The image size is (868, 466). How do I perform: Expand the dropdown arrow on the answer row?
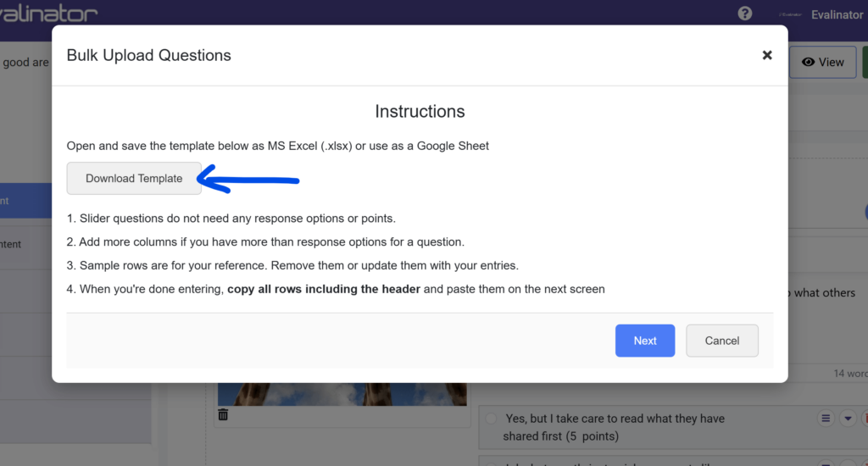(848, 419)
